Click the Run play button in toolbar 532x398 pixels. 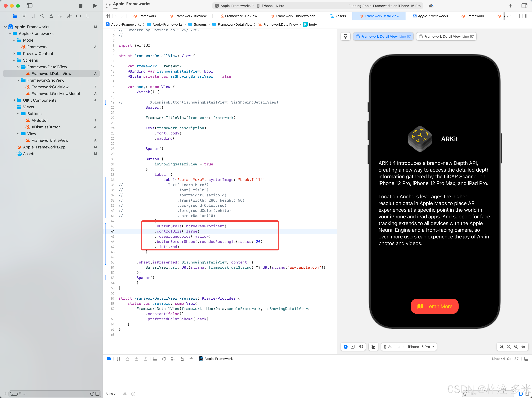tap(95, 6)
